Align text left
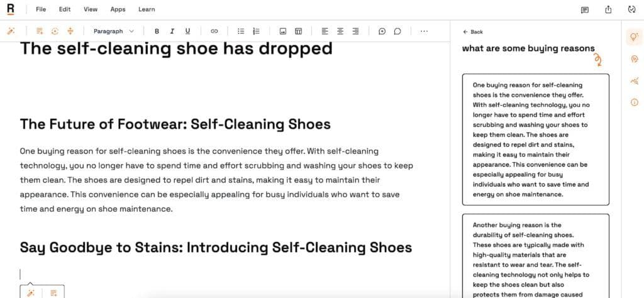This screenshot has width=644, height=298. [325, 31]
